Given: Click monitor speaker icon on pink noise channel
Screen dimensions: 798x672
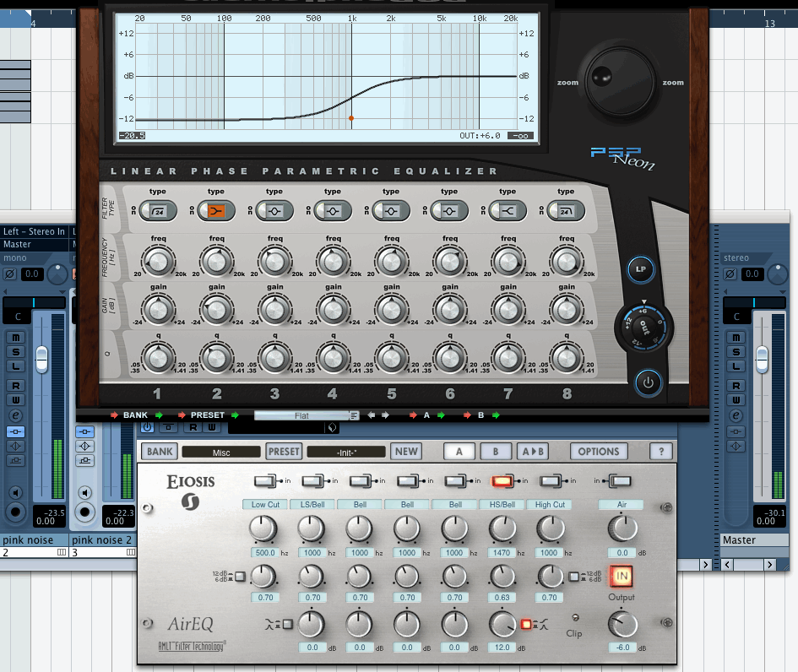Looking at the screenshot, I should point(15,492).
